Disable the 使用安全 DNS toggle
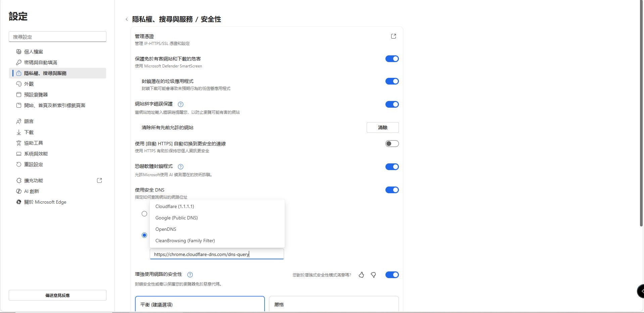 [392, 190]
